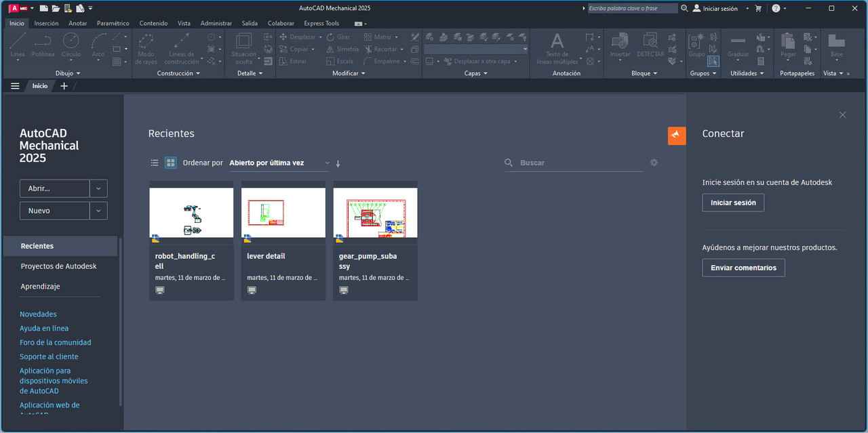The image size is (868, 433).
Task: Click the Modo de rayos tool
Action: (146, 48)
